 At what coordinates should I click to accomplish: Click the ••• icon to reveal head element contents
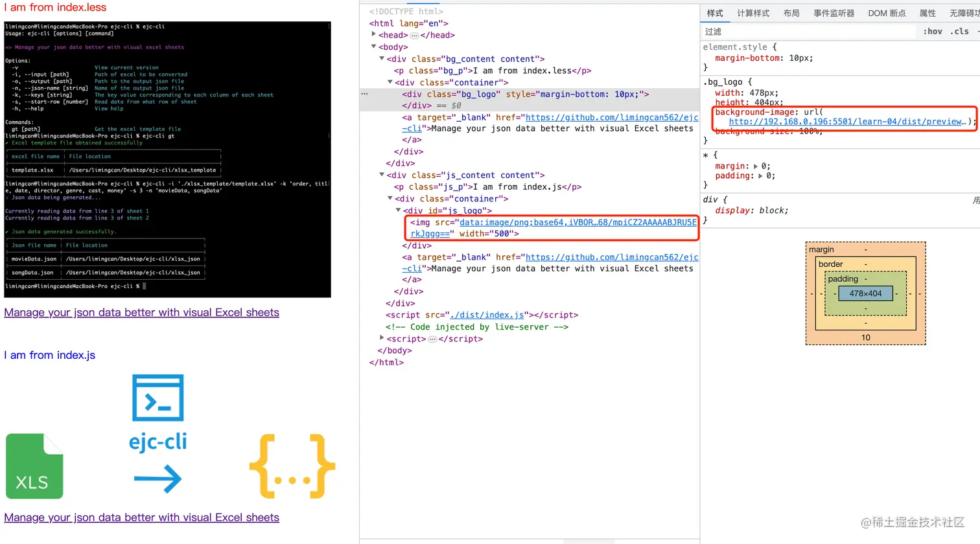(x=414, y=35)
